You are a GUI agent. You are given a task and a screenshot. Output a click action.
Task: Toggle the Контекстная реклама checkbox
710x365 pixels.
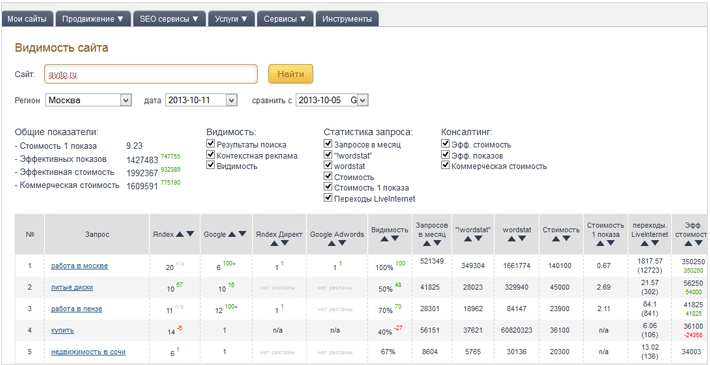pos(210,155)
